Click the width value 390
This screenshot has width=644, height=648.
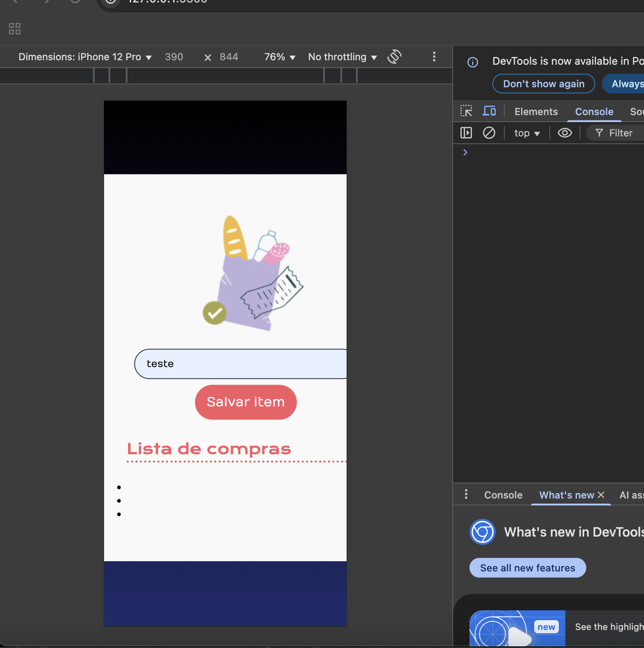(174, 57)
